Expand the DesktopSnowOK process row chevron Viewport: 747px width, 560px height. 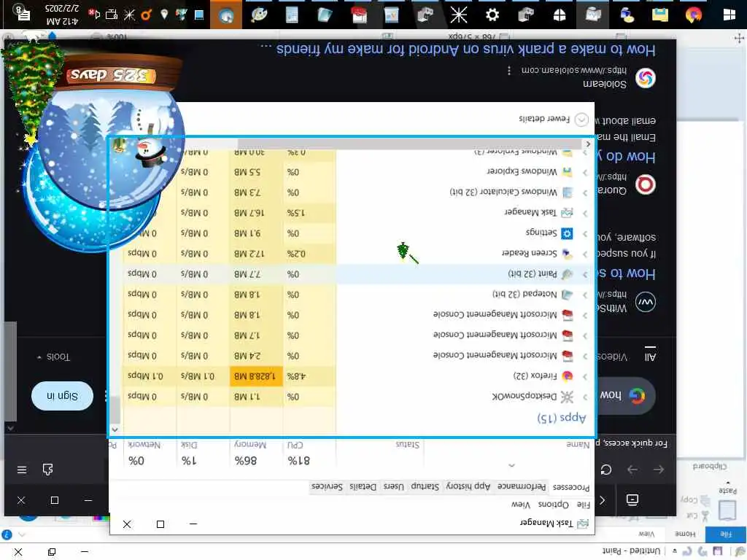(585, 397)
